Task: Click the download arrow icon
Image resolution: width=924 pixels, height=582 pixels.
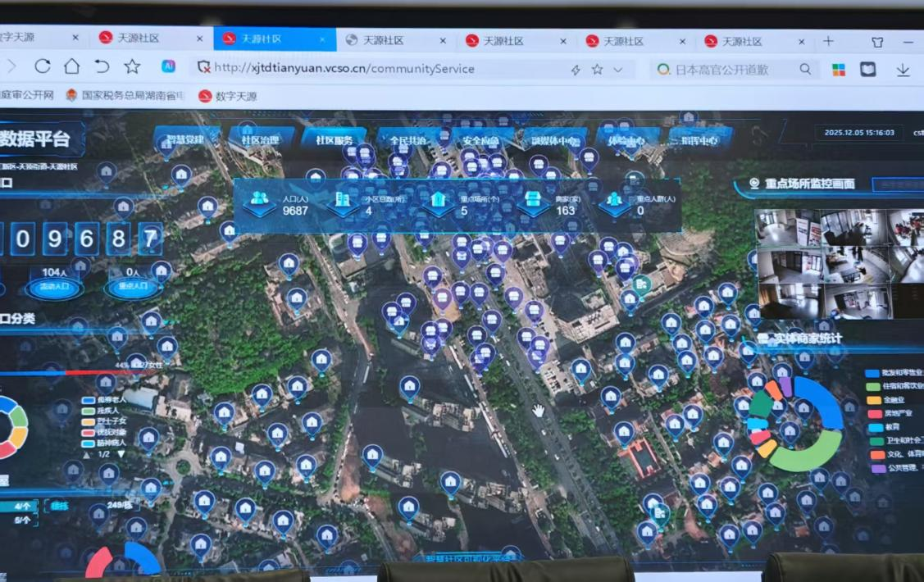Action: (x=903, y=70)
